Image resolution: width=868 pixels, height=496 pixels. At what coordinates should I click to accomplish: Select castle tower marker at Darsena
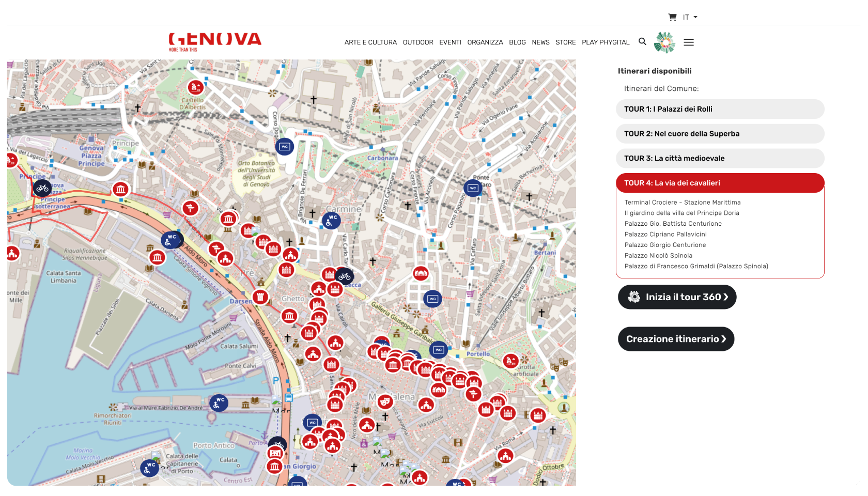point(260,297)
